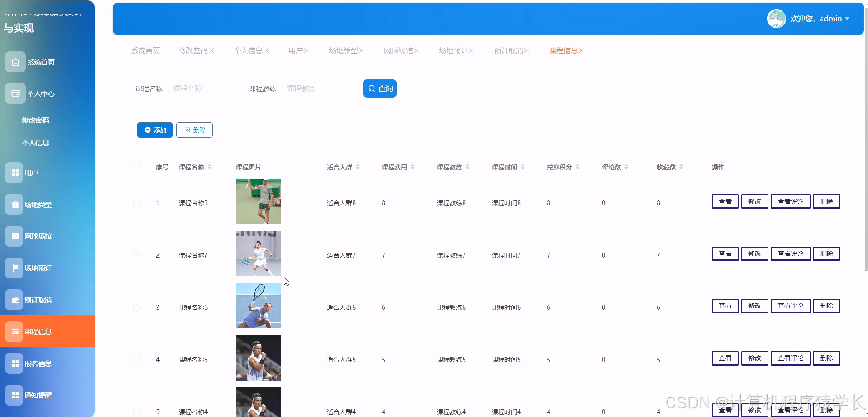Click 查看评论 for 课程名称7

pyautogui.click(x=790, y=253)
